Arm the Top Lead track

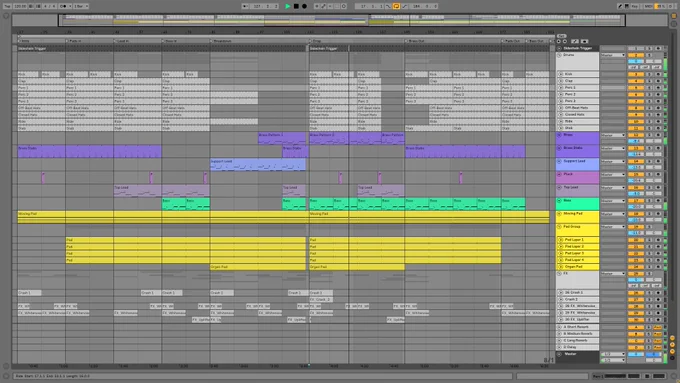click(x=658, y=188)
